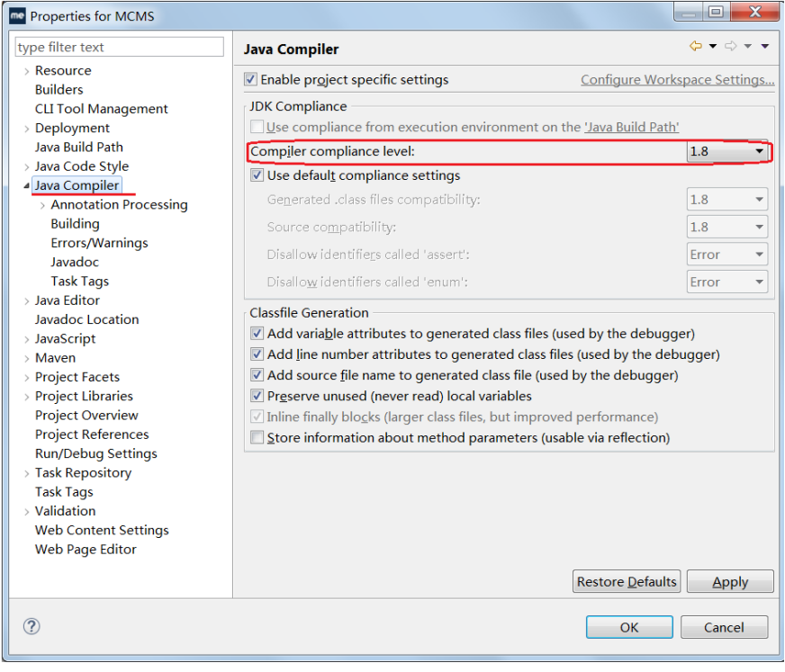The width and height of the screenshot is (785, 672).
Task: Click Configure Workspace Settings link
Action: pyautogui.click(x=677, y=79)
